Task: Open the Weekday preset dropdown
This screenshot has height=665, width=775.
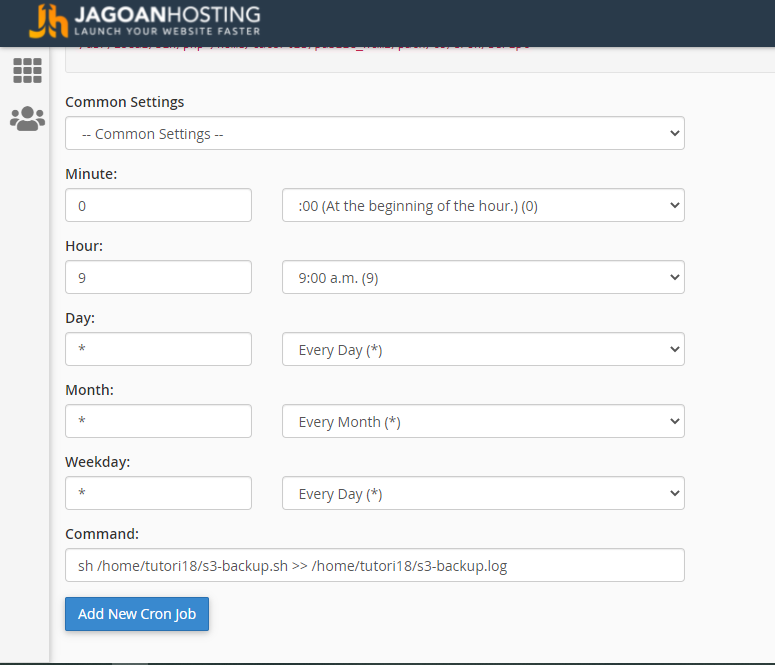Action: pos(483,493)
